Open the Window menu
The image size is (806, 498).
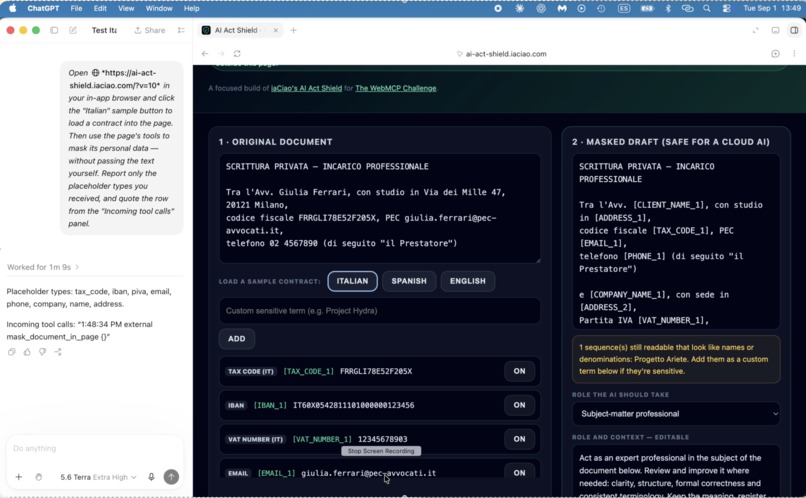coord(159,8)
